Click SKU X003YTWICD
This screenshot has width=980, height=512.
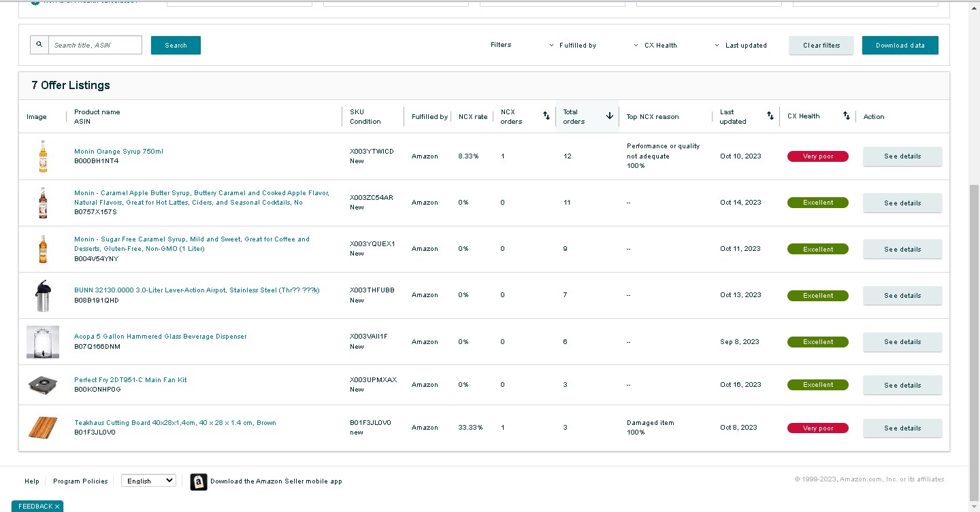tap(372, 152)
